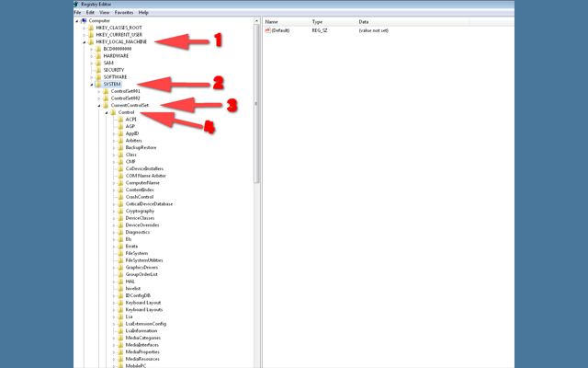The height and width of the screenshot is (368, 588).
Task: Click the BackupRestore folder icon
Action: coord(120,147)
